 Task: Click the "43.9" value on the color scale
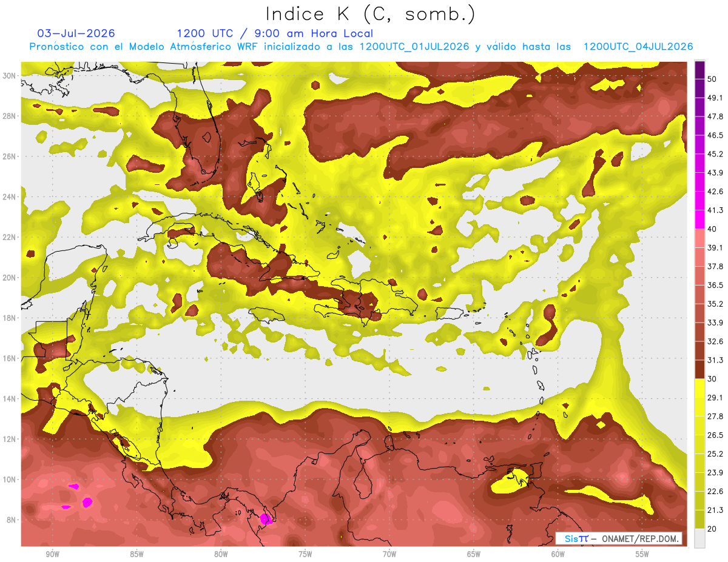716,173
